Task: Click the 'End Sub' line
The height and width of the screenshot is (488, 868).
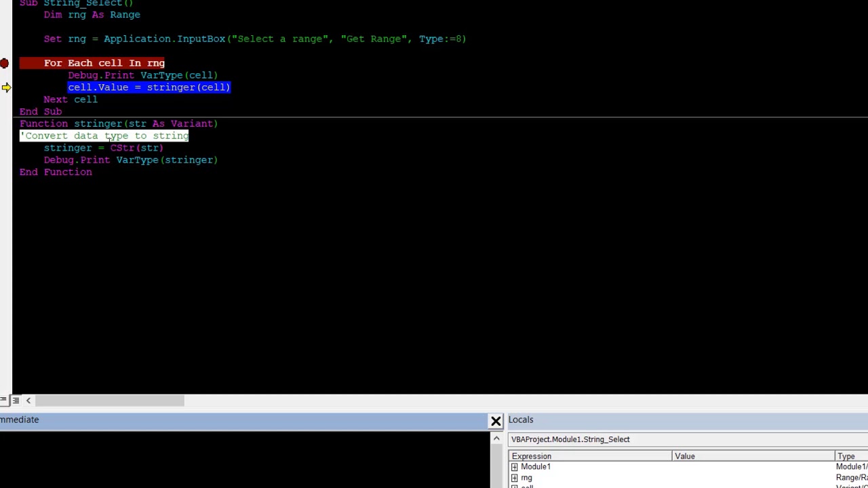Action: tap(41, 112)
